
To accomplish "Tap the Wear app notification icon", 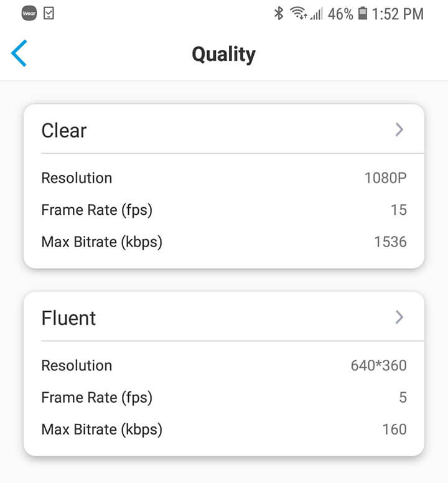I will [x=29, y=13].
